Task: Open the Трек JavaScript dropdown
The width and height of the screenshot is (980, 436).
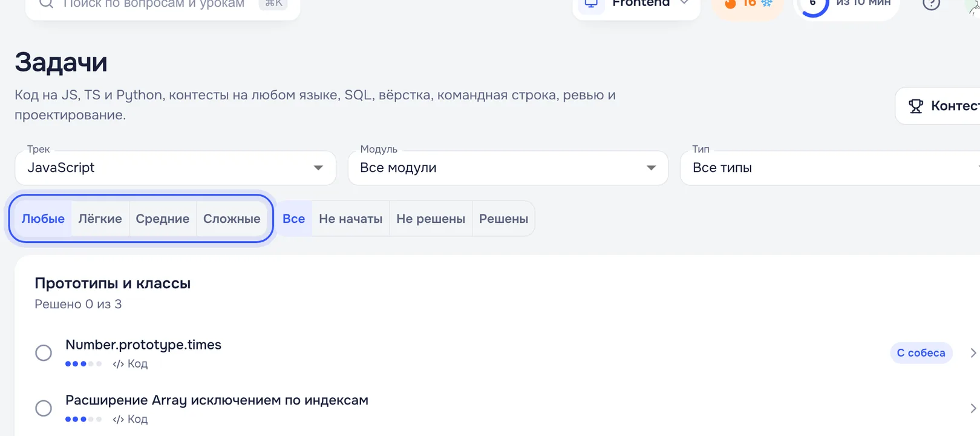Action: (175, 168)
